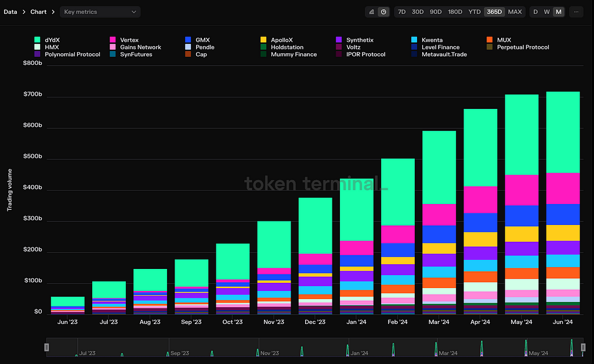Screen dimensions: 594x364
Task: Toggle the Vertex series in legend
Action: [x=124, y=40]
